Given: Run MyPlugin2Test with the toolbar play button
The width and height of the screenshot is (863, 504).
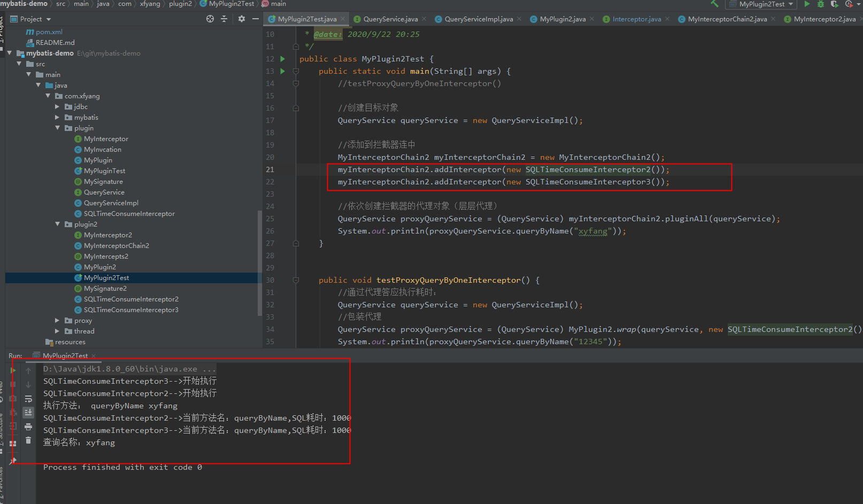Looking at the screenshot, I should [x=807, y=4].
